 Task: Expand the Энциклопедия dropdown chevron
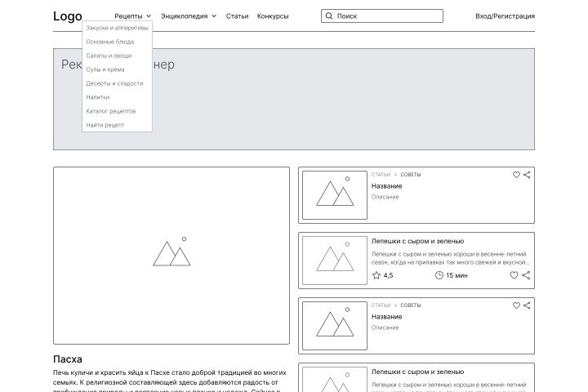[x=214, y=16]
